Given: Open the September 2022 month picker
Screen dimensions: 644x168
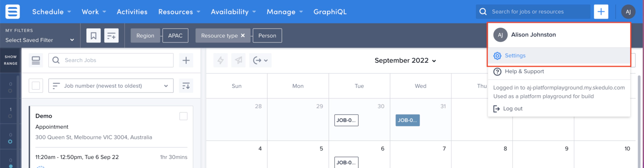Looking at the screenshot, I should click(405, 60).
